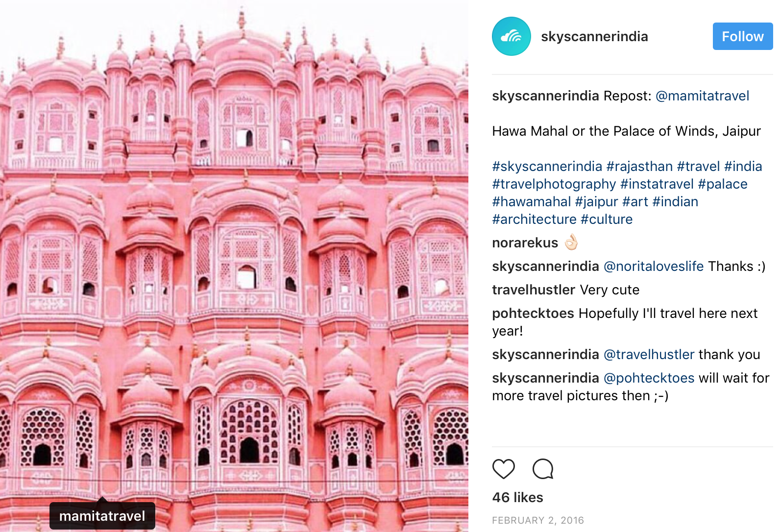
Task: View the 46 likes list
Action: [517, 498]
